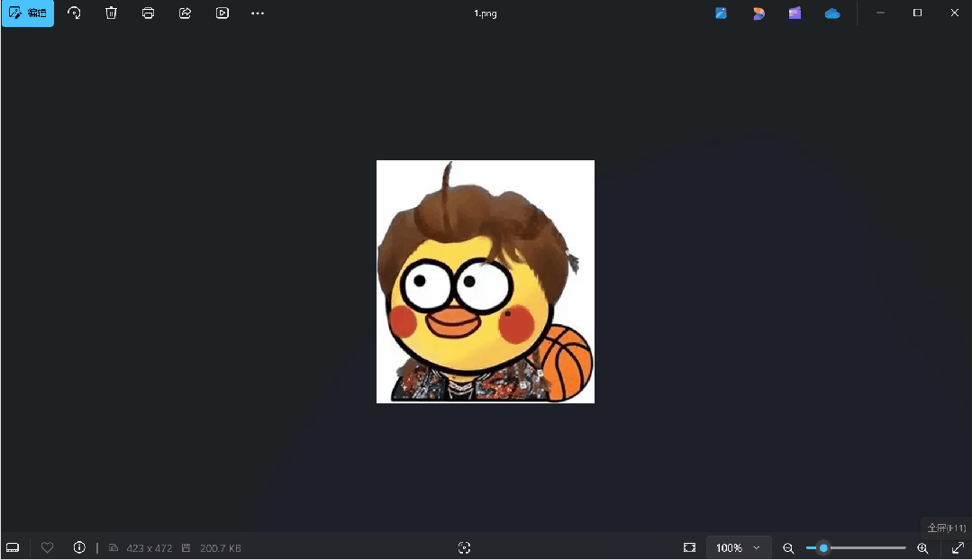Click the zoom out magnifier icon
Image resolution: width=972 pixels, height=560 pixels.
point(788,547)
